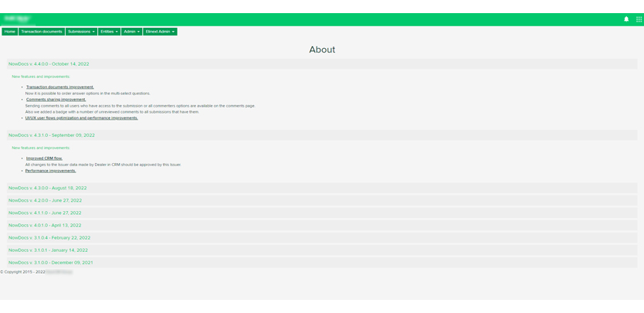The height and width of the screenshot is (313, 644).
Task: Go to the Home menu item
Action: 9,32
